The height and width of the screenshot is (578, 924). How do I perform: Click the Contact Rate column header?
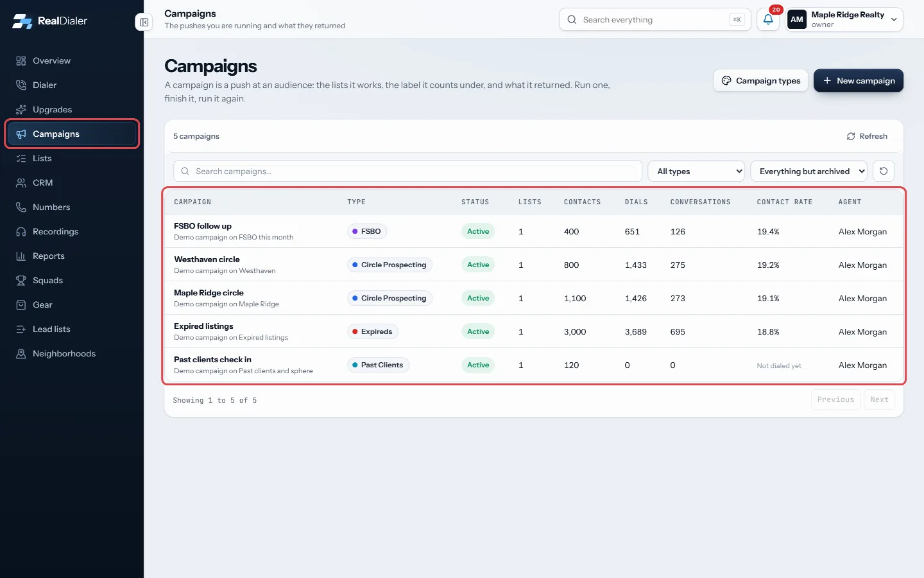click(785, 202)
